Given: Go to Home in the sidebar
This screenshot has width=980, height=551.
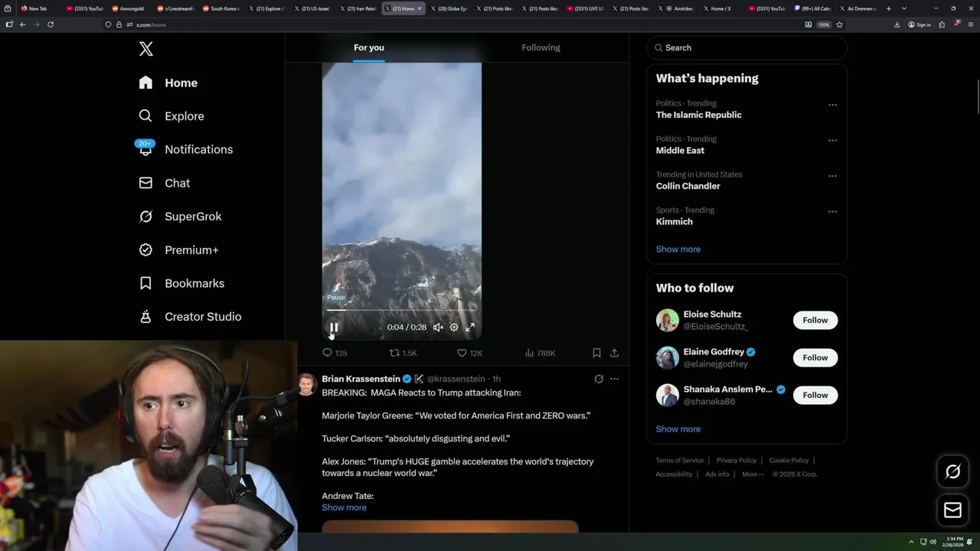Looking at the screenshot, I should coord(168,83).
